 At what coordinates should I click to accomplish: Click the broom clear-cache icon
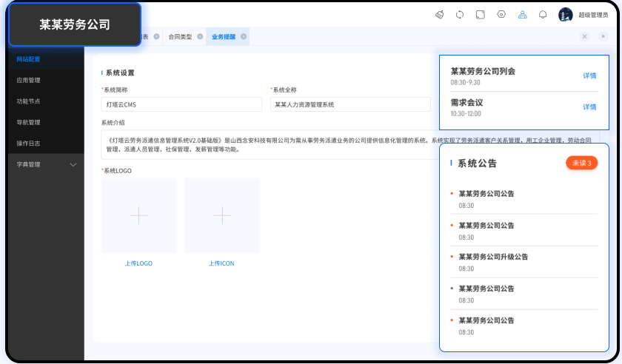tap(439, 14)
